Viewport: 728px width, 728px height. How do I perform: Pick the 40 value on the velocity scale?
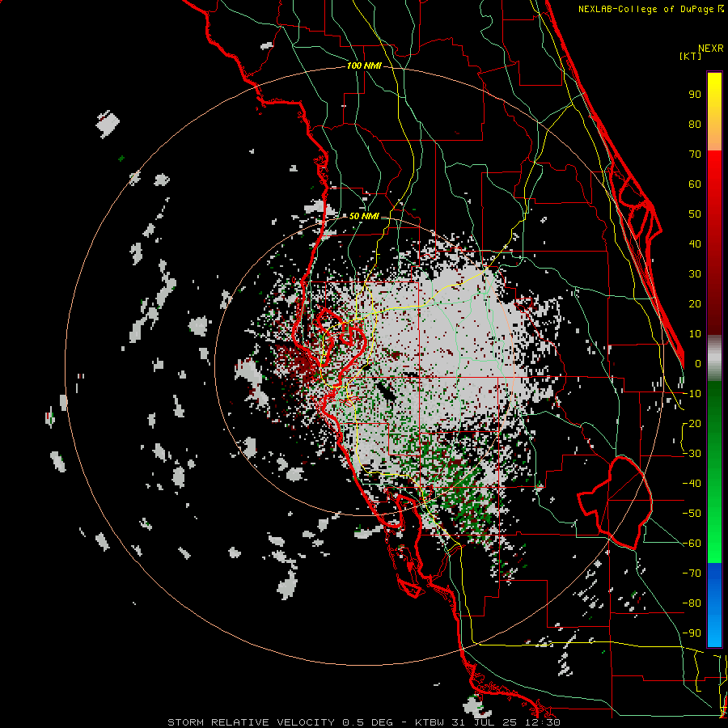click(695, 244)
